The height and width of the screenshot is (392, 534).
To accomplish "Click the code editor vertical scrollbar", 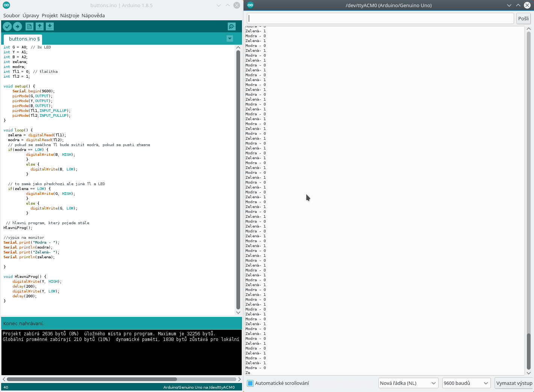I will 238,179.
